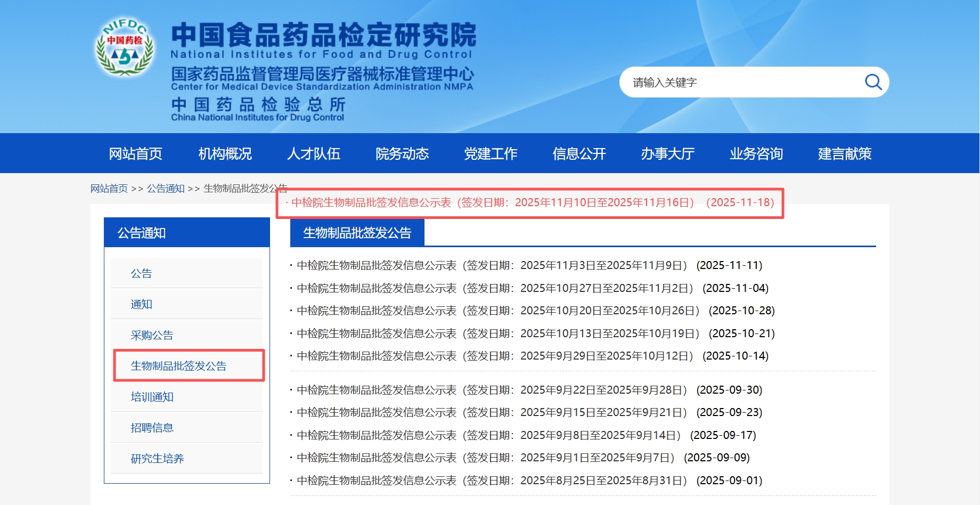Select 信息公开 in the navigation bar
The image size is (980, 505).
point(579,153)
